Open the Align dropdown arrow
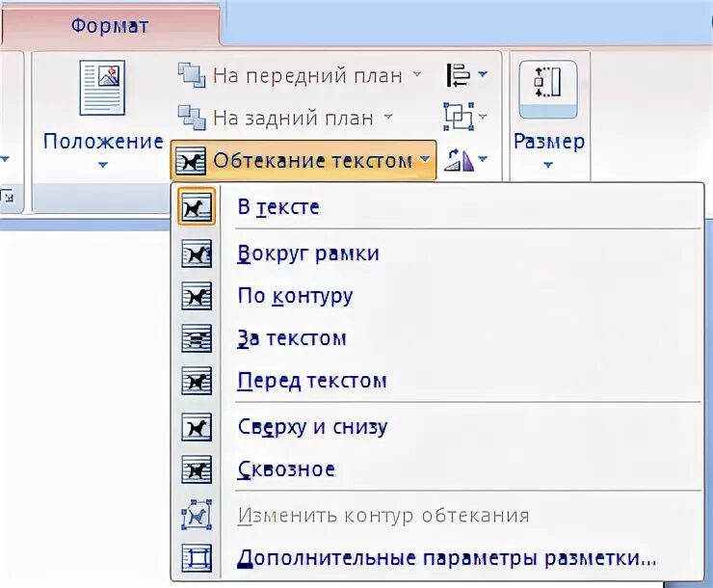This screenshot has height=588, width=713. 483,74
